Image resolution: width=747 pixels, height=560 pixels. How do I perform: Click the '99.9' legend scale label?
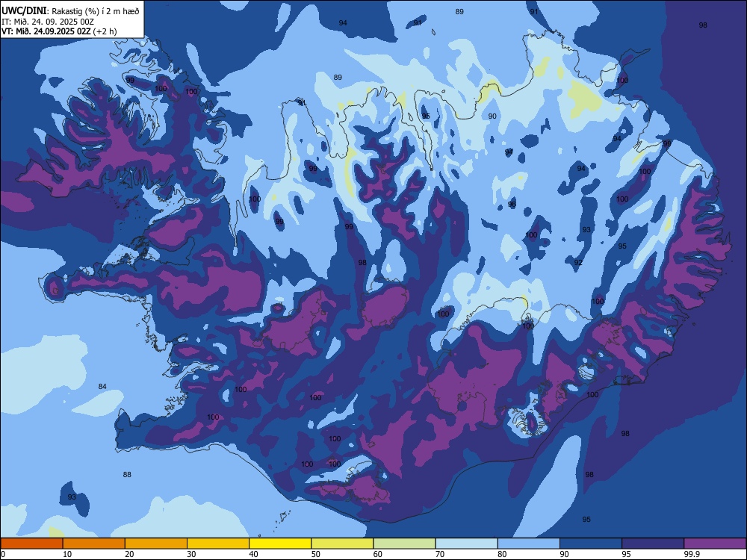click(x=691, y=554)
